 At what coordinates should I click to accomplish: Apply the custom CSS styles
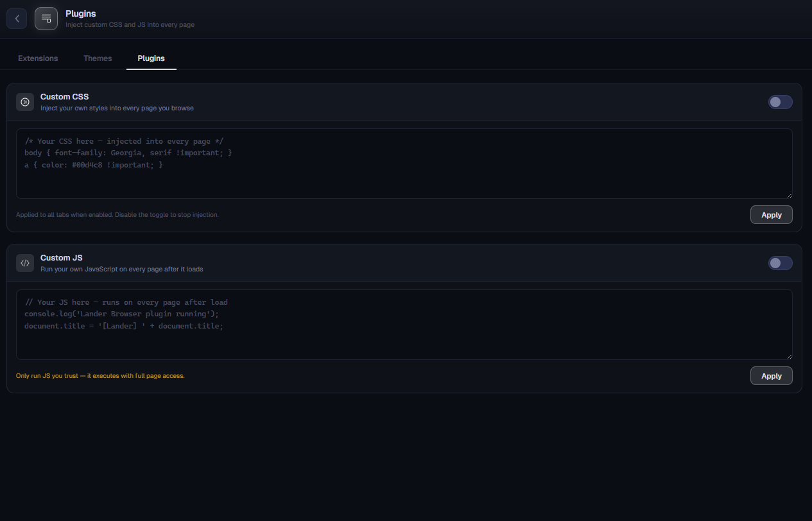tap(771, 215)
